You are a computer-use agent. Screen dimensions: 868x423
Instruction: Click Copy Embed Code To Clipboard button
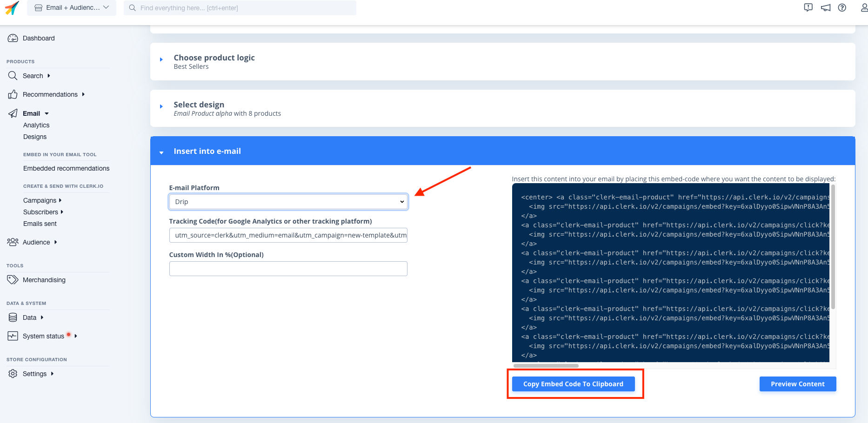click(x=573, y=384)
